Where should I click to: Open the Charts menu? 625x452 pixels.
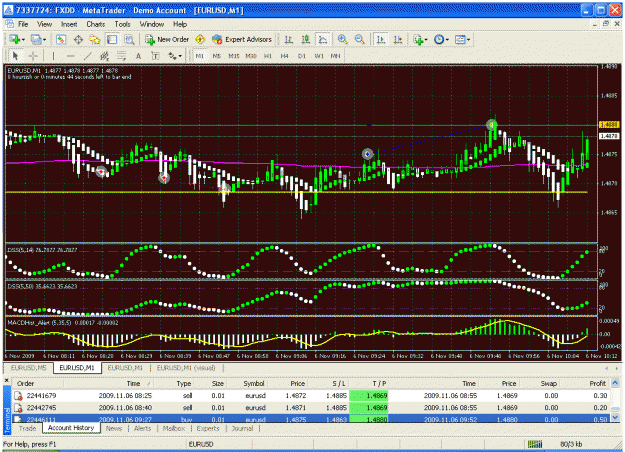(96, 24)
